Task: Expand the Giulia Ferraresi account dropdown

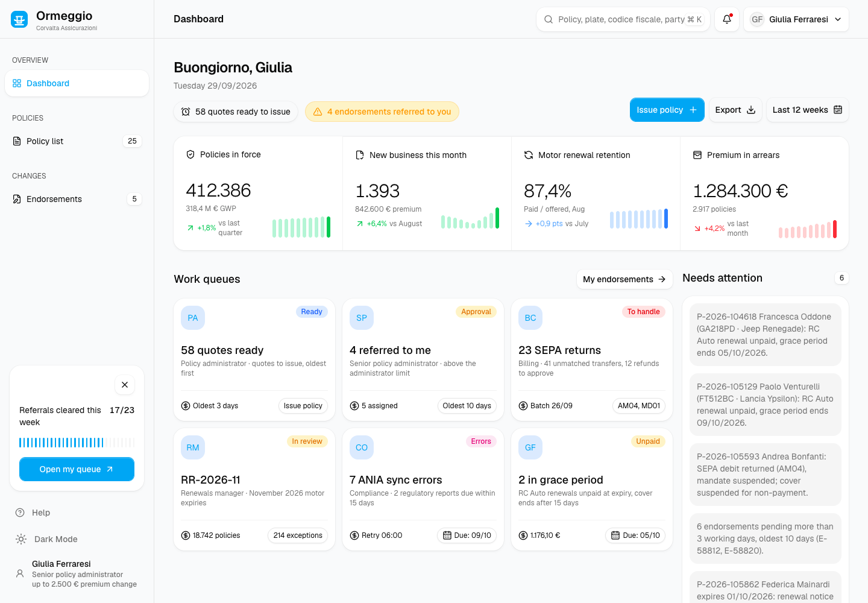Action: click(796, 19)
